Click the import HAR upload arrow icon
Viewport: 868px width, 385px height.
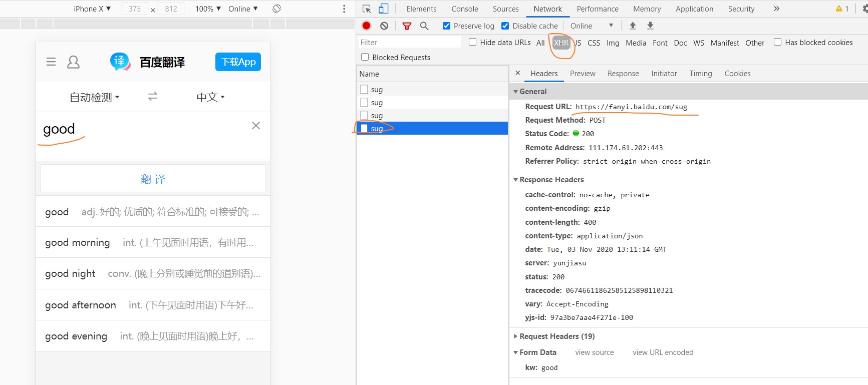coord(633,26)
